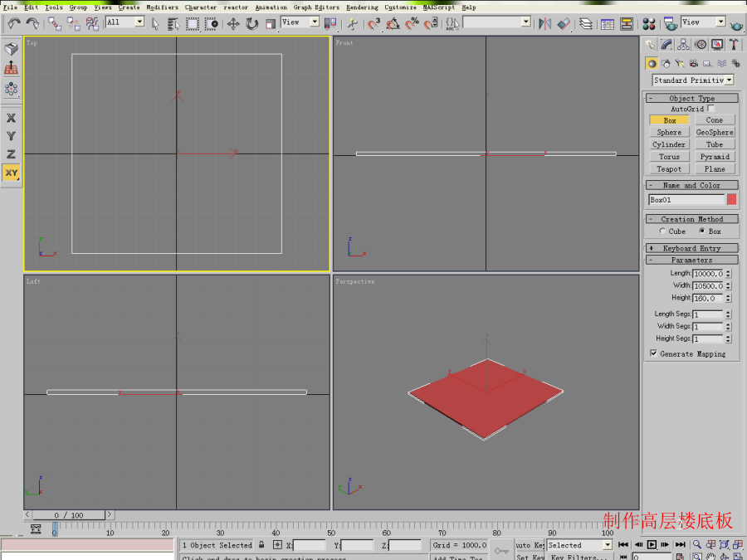Open the MAXScript menu
The image size is (747, 560).
(439, 7)
